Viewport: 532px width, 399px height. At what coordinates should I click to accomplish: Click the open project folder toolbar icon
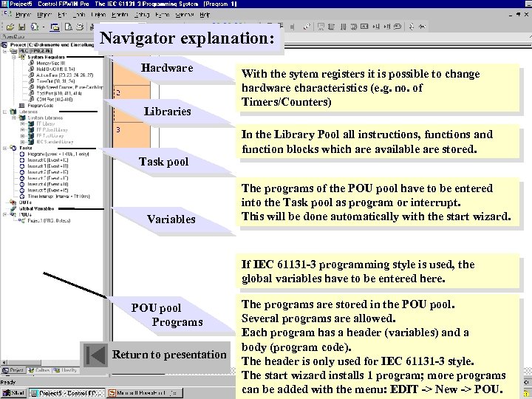[x=10, y=27]
